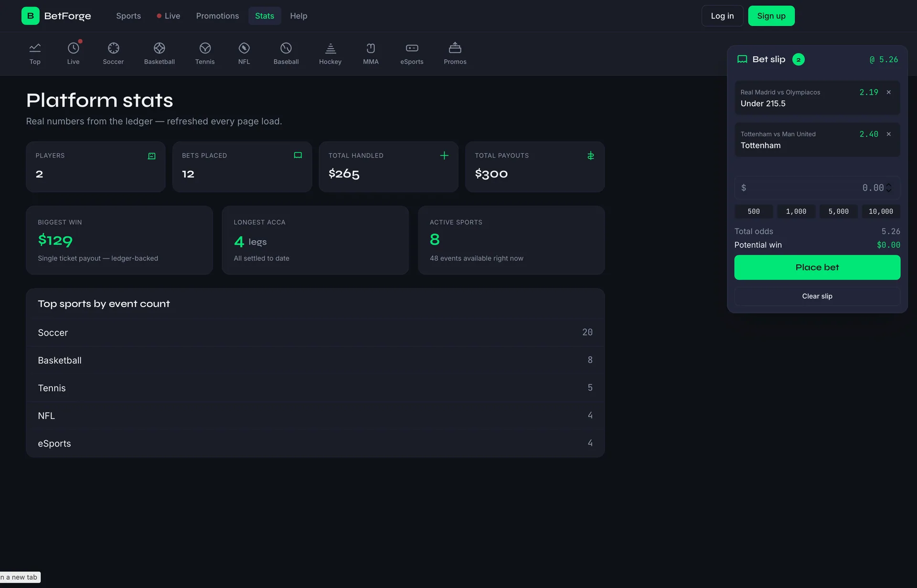Open the Sports nav menu
The width and height of the screenshot is (917, 588).
(128, 16)
